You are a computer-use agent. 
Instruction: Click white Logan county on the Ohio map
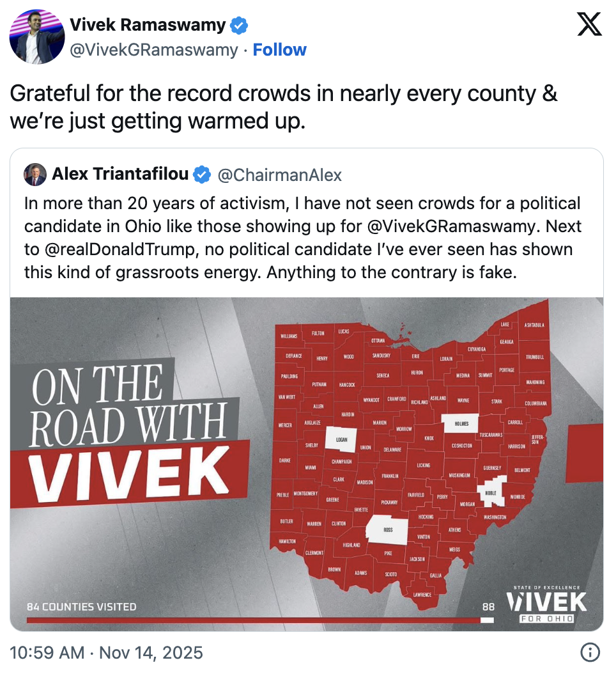pos(343,439)
